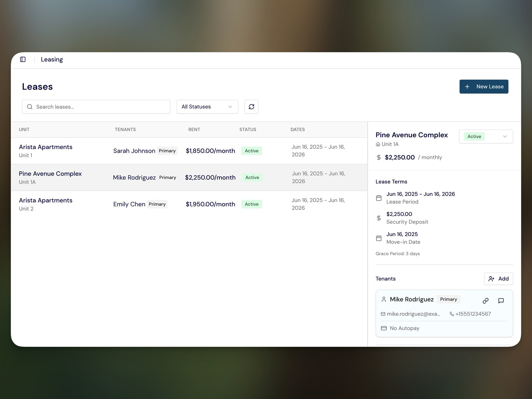The height and width of the screenshot is (399, 532).
Task: Click the UNIT column header
Action: tap(24, 129)
